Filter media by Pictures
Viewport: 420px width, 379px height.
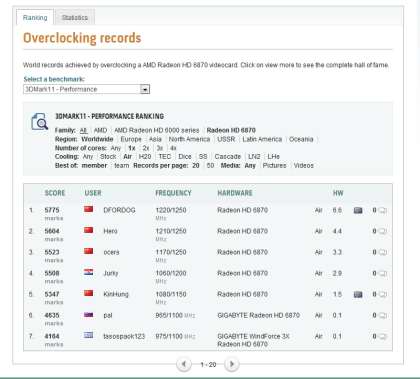tap(274, 166)
